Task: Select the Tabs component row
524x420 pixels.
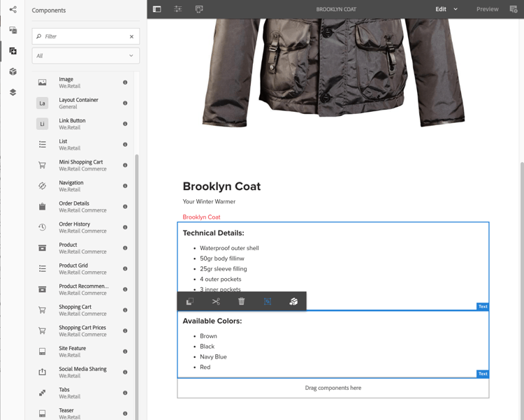Action: pos(83,393)
